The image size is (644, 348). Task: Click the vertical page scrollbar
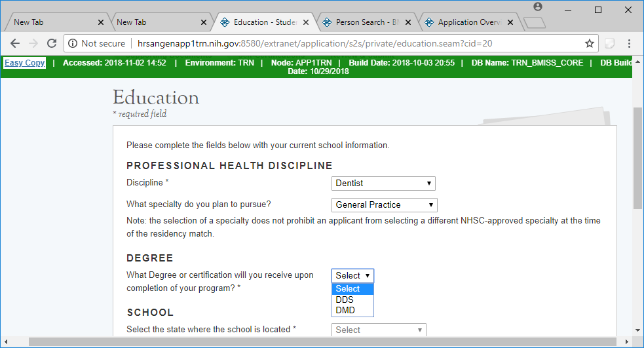[637, 157]
